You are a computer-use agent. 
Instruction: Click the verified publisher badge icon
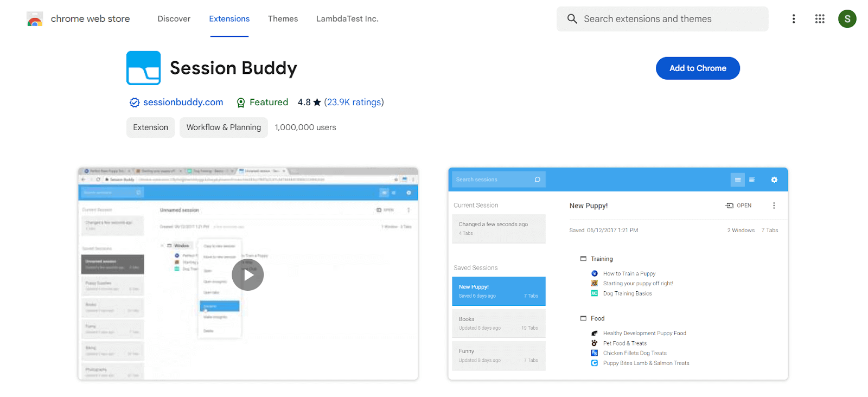pos(135,103)
